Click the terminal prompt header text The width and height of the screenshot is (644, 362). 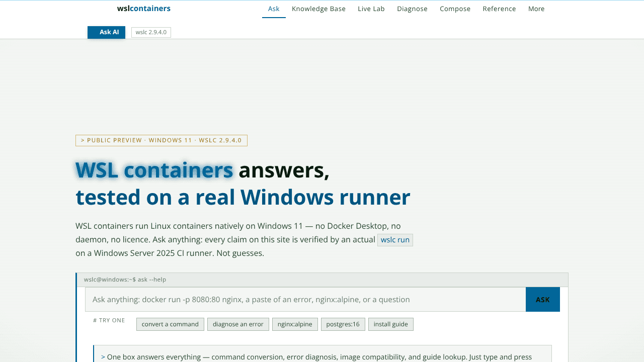[125, 280]
